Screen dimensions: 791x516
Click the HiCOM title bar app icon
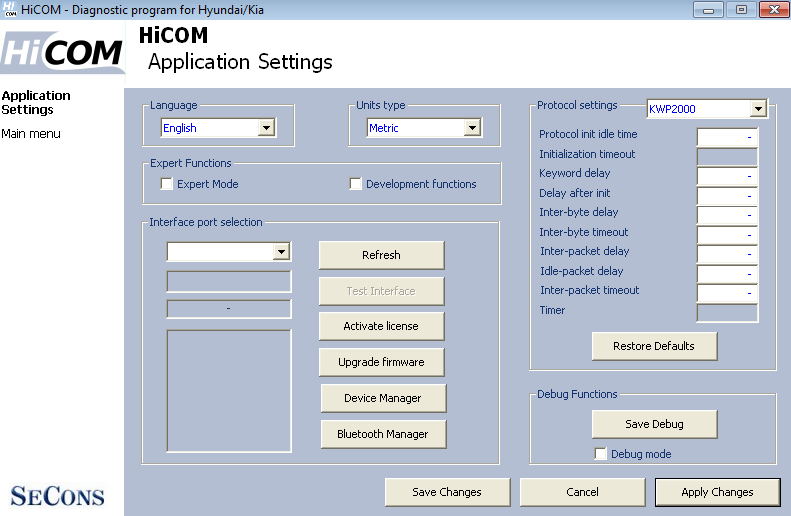pyautogui.click(x=10, y=9)
